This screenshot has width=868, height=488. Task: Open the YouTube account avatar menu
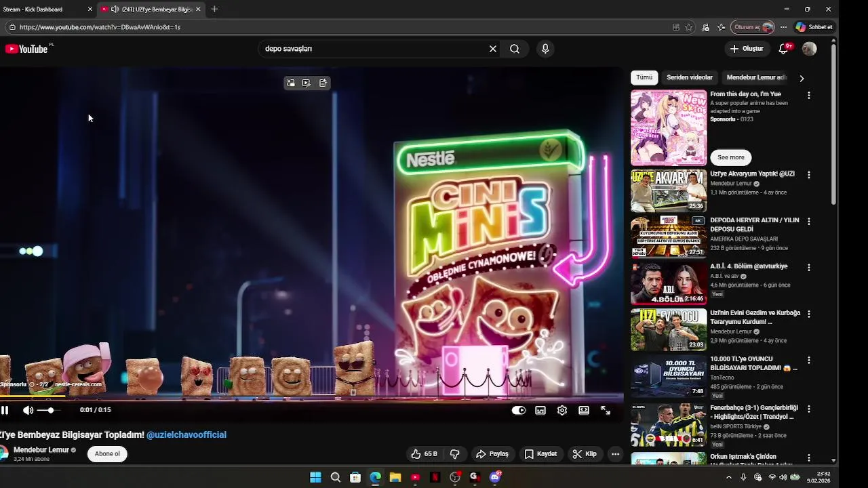point(810,49)
